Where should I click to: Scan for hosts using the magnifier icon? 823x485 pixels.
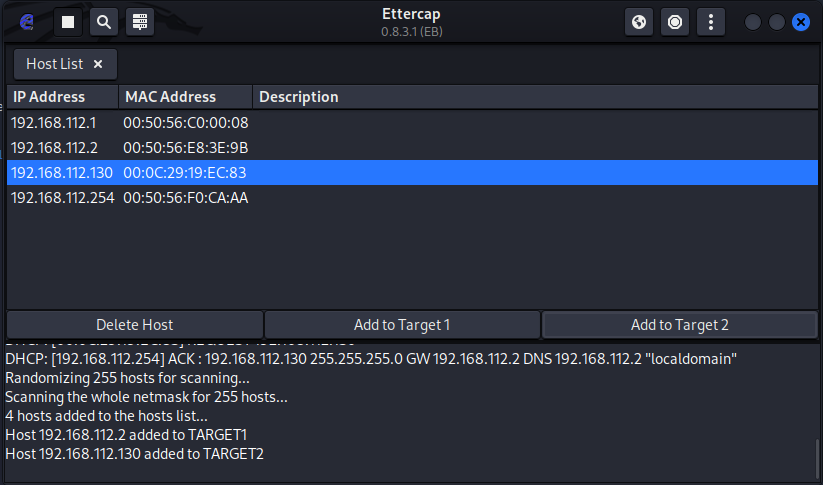[x=103, y=21]
